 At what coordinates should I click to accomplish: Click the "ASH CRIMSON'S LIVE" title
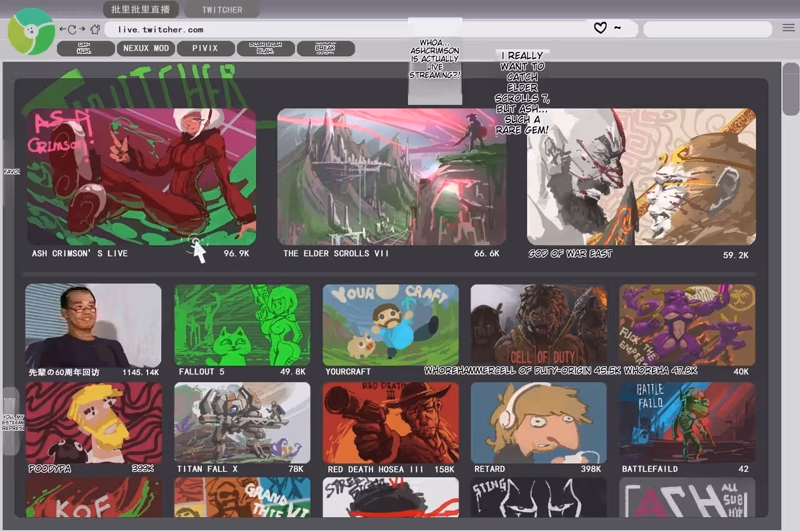80,253
